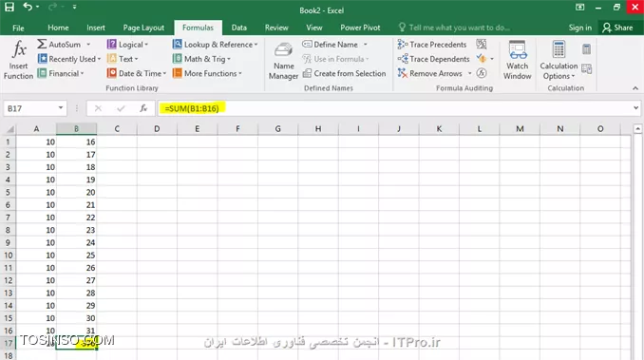Screen dimensions: 644x360
Task: Click Sign in
Action: coord(580,28)
